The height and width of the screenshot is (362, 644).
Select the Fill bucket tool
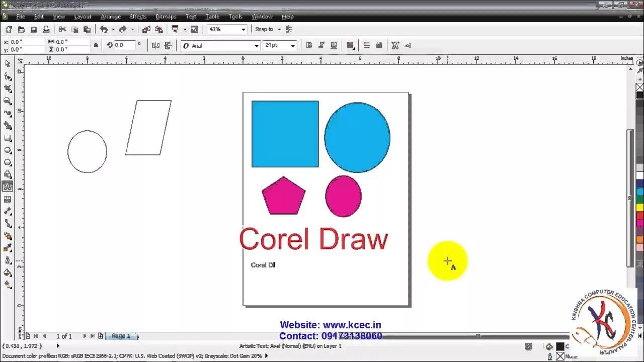(8, 273)
